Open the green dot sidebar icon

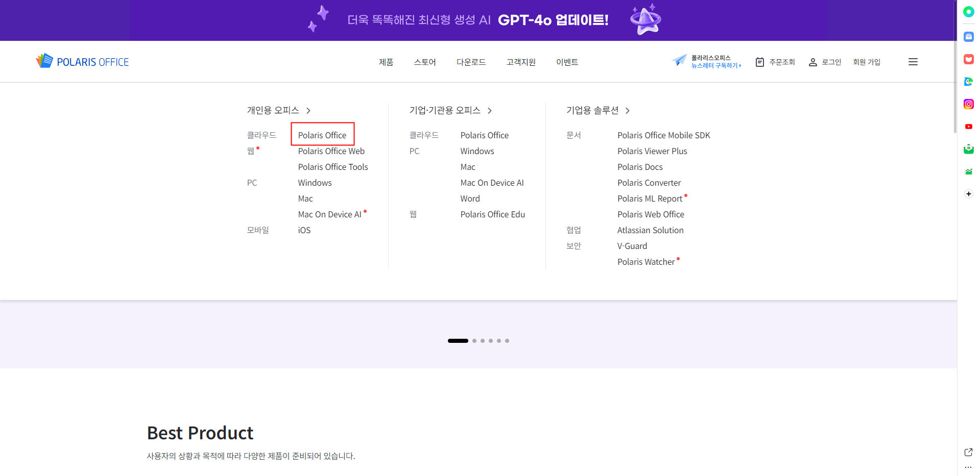coord(969,12)
